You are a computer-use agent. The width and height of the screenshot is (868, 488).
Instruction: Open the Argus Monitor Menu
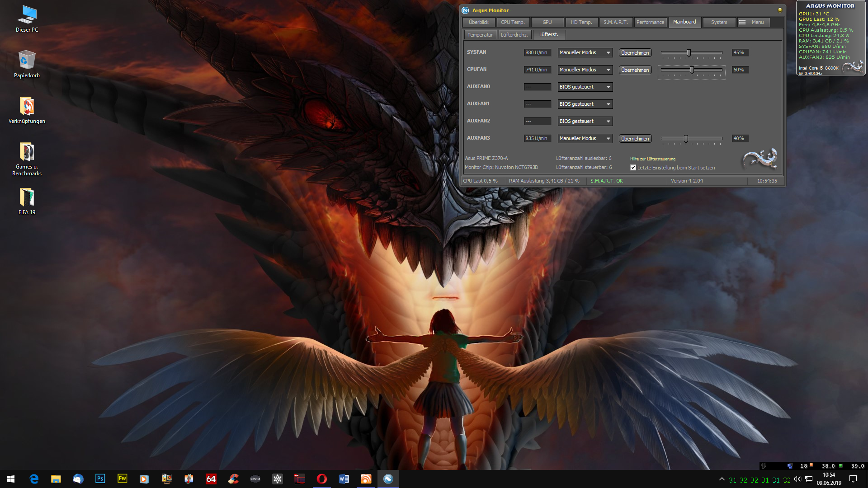(x=754, y=22)
